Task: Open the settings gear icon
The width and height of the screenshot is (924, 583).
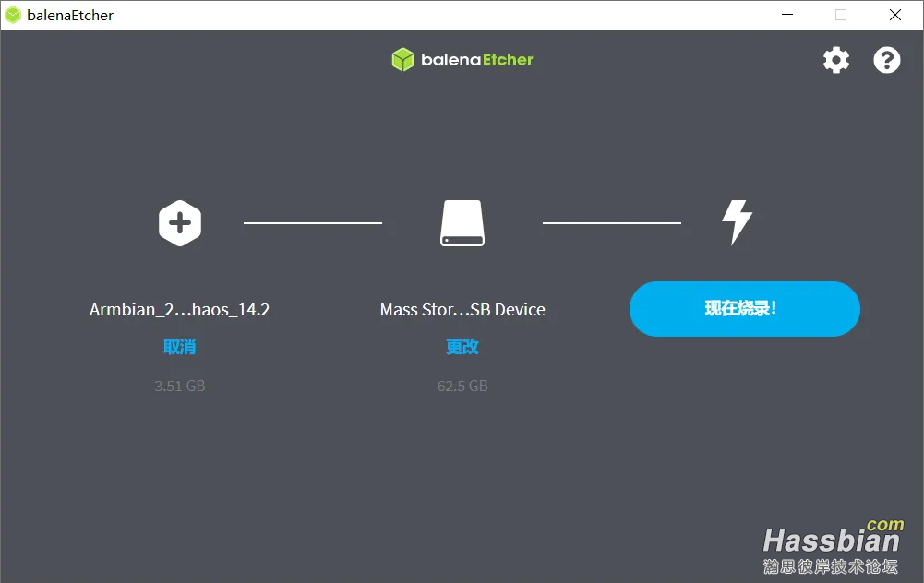Action: [x=836, y=60]
